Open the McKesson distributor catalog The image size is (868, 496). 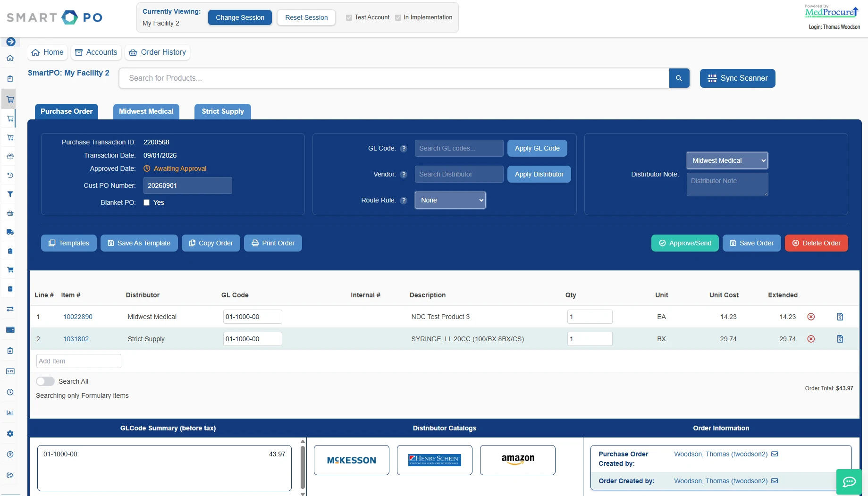pos(352,460)
